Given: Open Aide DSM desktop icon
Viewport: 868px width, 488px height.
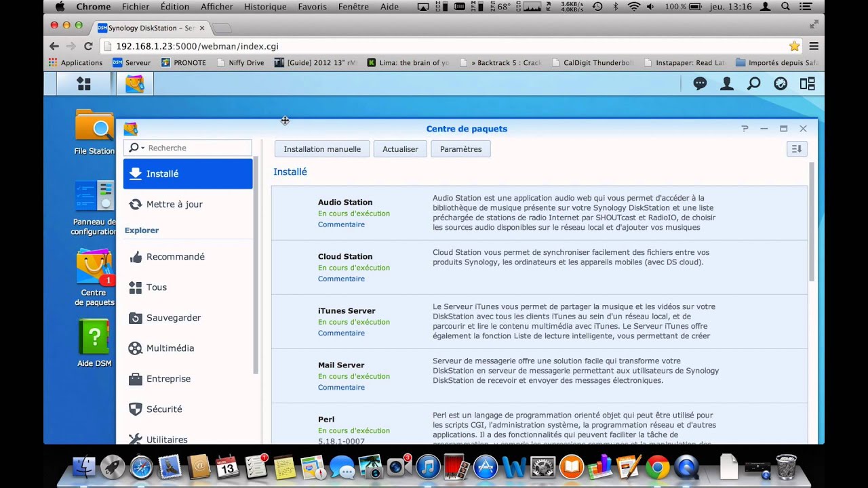Looking at the screenshot, I should pos(94,344).
